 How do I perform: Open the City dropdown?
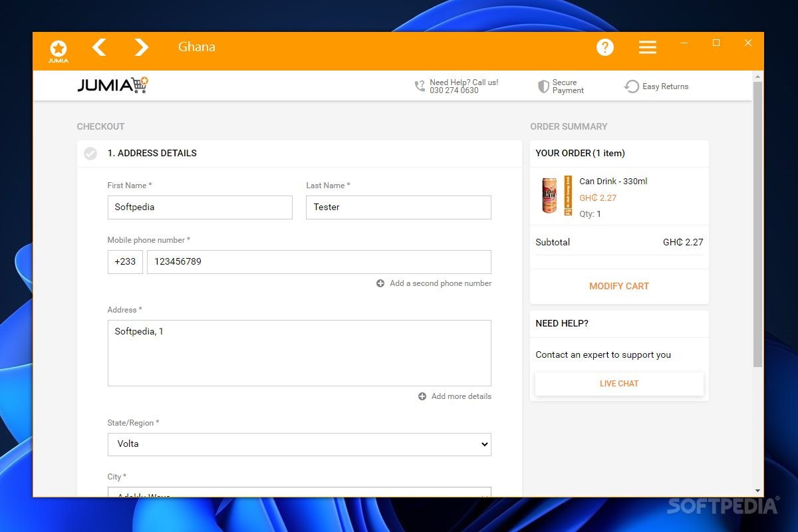tap(299, 492)
